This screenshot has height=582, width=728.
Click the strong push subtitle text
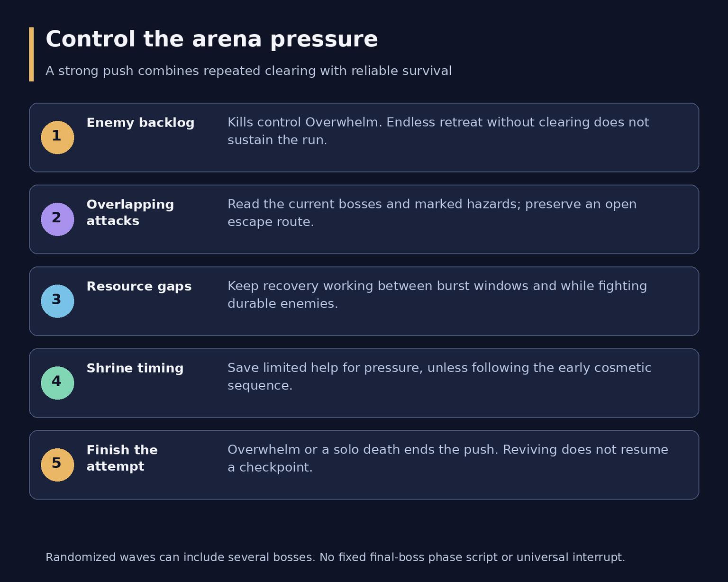coord(249,71)
